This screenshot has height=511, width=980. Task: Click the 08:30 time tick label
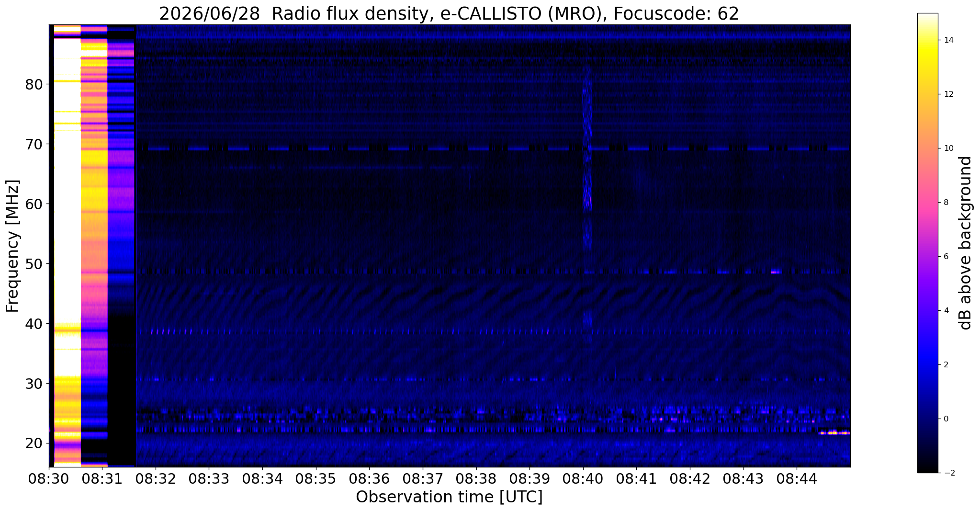[x=49, y=479]
